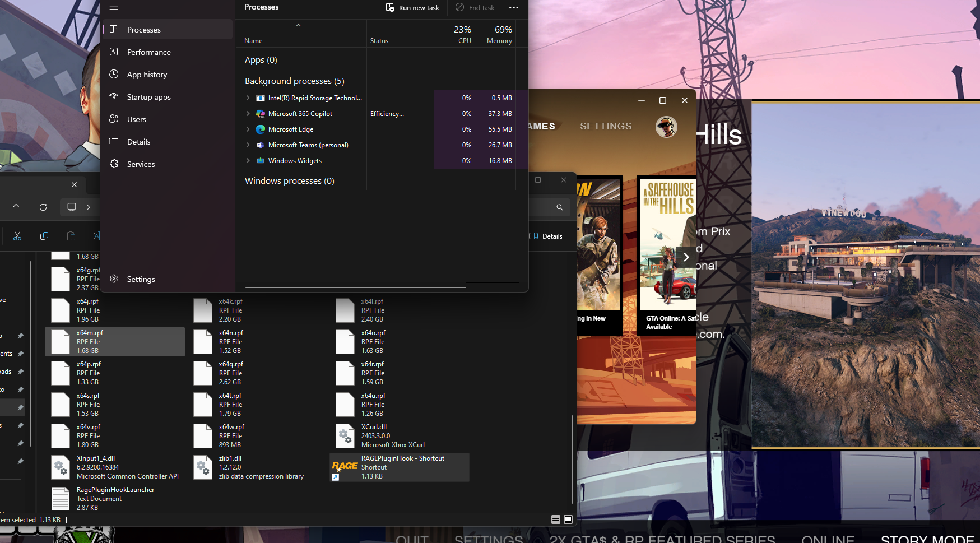Toggle the Explorer Details pane
The image size is (980, 543).
tap(546, 236)
